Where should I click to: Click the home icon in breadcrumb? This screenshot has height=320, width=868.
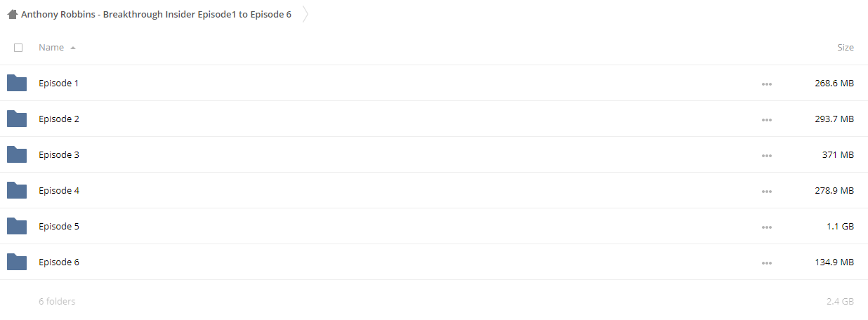(x=13, y=14)
